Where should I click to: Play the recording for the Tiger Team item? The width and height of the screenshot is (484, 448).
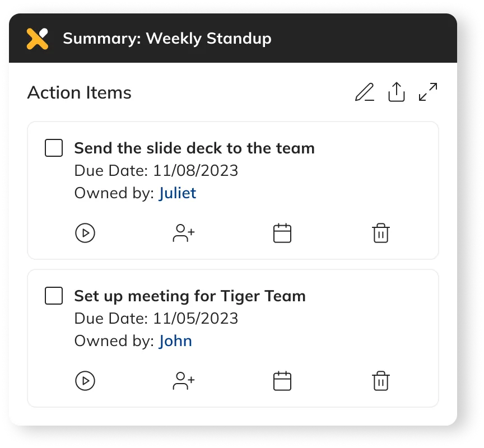(x=85, y=381)
